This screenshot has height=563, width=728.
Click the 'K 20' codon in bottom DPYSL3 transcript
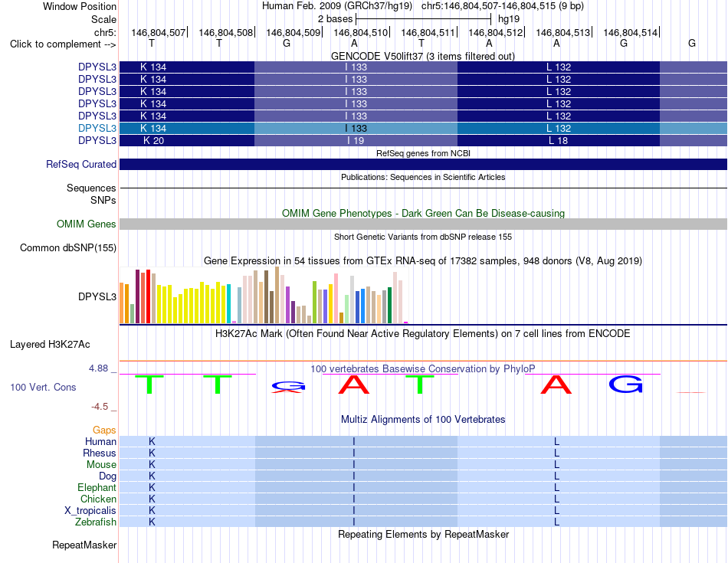[153, 141]
